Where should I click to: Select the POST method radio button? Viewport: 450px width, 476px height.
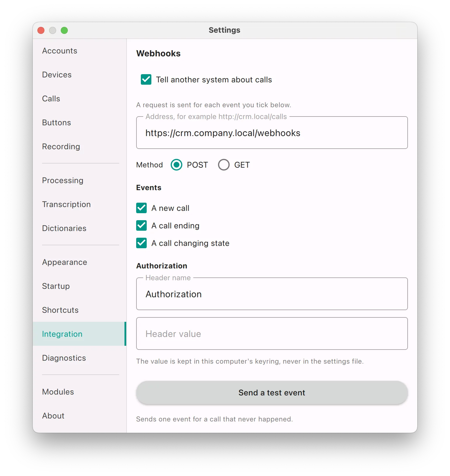coord(176,165)
